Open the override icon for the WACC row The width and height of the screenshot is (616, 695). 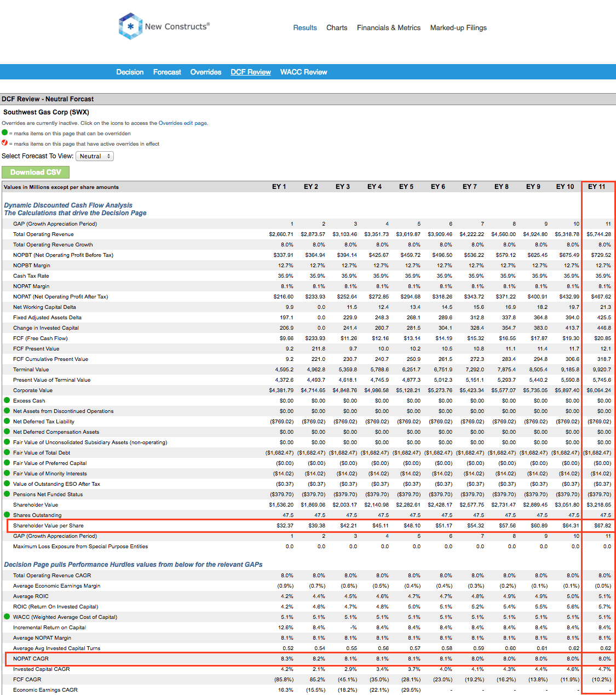(x=7, y=617)
